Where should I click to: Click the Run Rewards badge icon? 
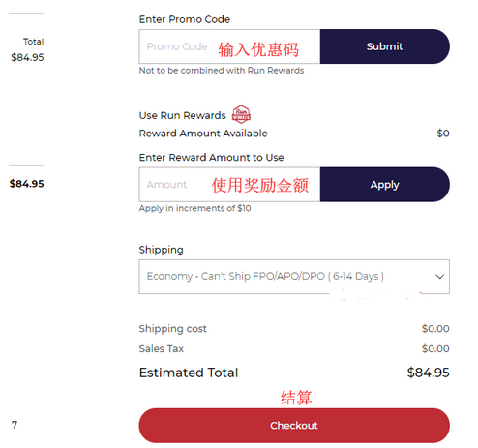[241, 114]
